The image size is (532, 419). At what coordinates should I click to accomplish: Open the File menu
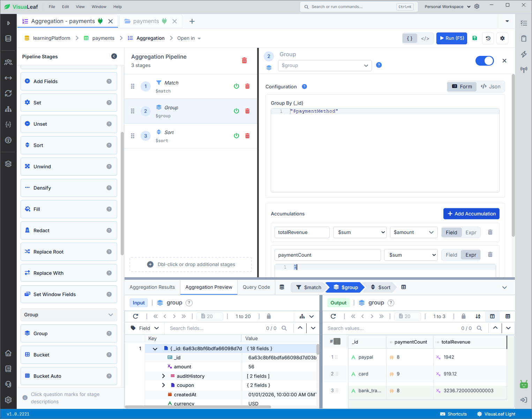coord(52,7)
